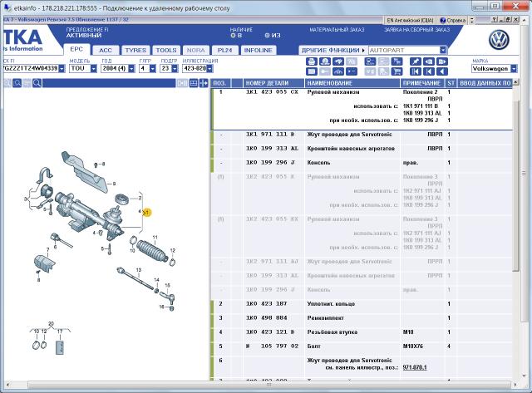Click the monitor-list icon in top toolbar row

[370, 61]
